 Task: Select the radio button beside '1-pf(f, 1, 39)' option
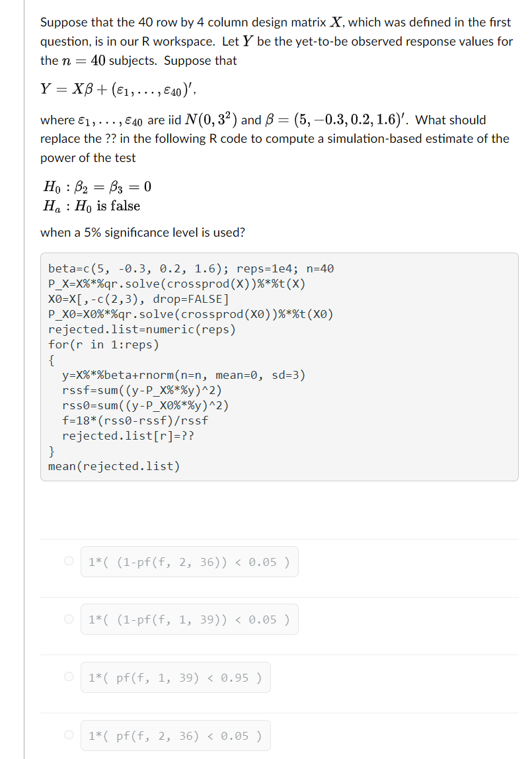pos(68,619)
